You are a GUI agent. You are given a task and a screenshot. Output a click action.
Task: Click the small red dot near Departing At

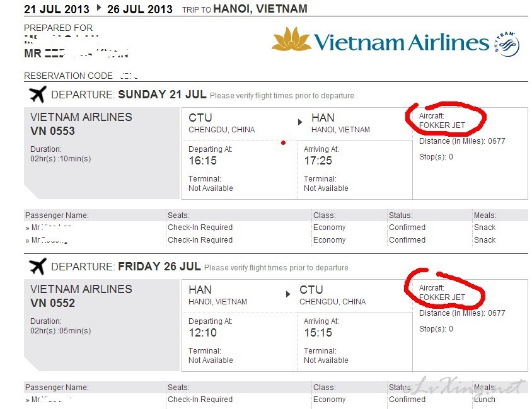point(283,143)
